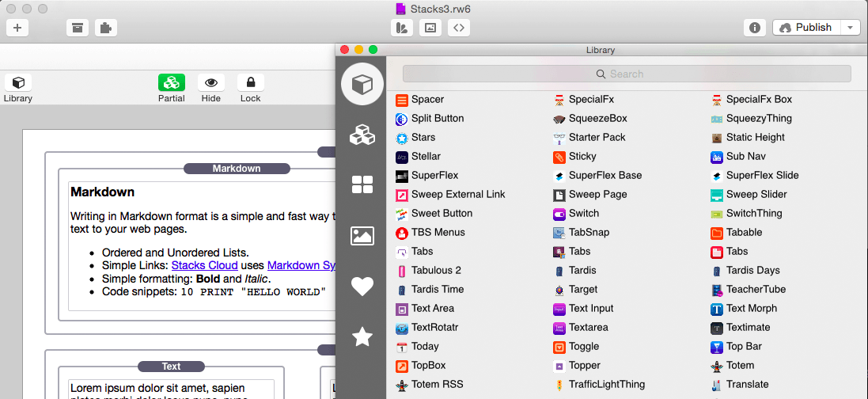Select the TrafficLightThing stack
The width and height of the screenshot is (868, 399).
pyautogui.click(x=599, y=385)
